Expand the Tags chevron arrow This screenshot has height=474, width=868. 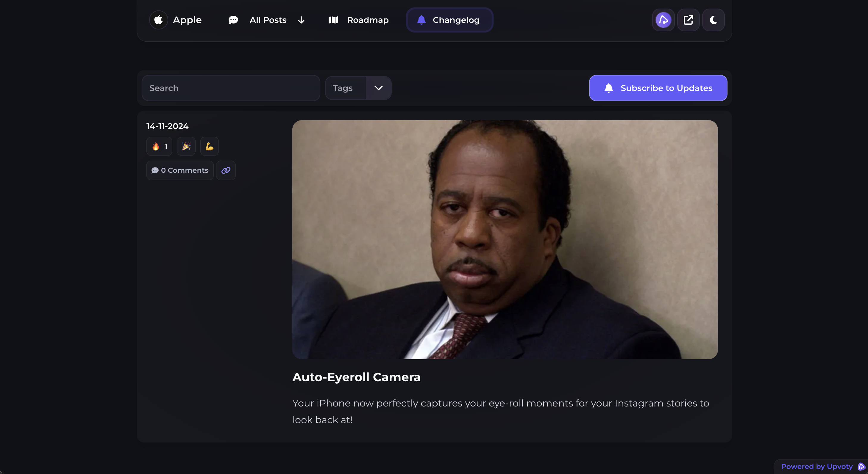(x=378, y=88)
